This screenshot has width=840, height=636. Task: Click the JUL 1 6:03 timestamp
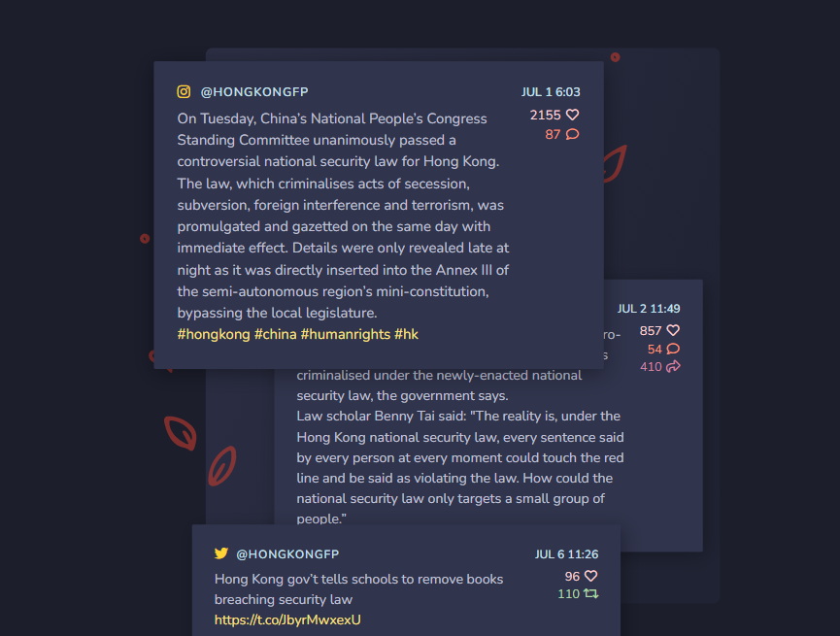[x=551, y=92]
